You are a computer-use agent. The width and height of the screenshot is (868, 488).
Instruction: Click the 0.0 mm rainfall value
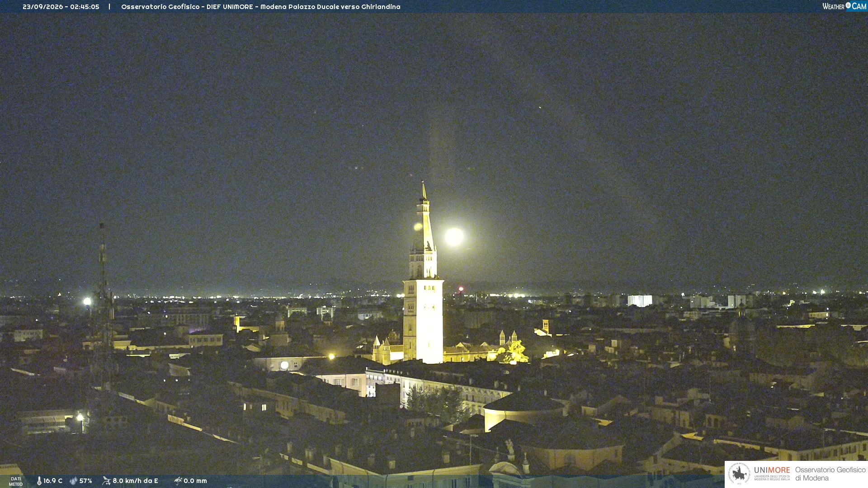pyautogui.click(x=195, y=481)
